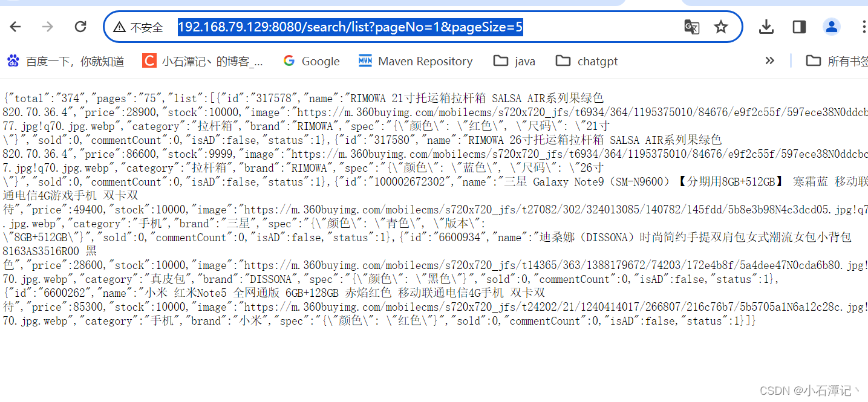Open the 小石潭记 blog bookmark
The image size is (868, 402).
click(203, 61)
